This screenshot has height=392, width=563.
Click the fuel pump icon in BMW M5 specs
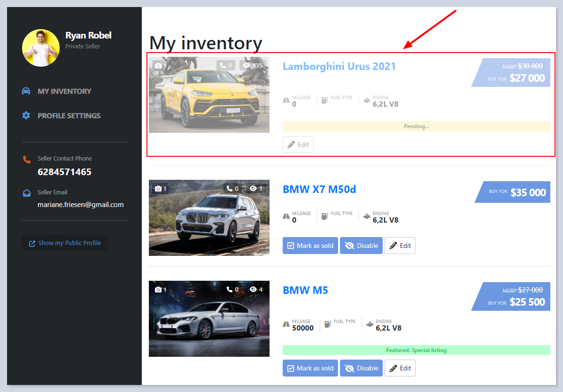(328, 324)
